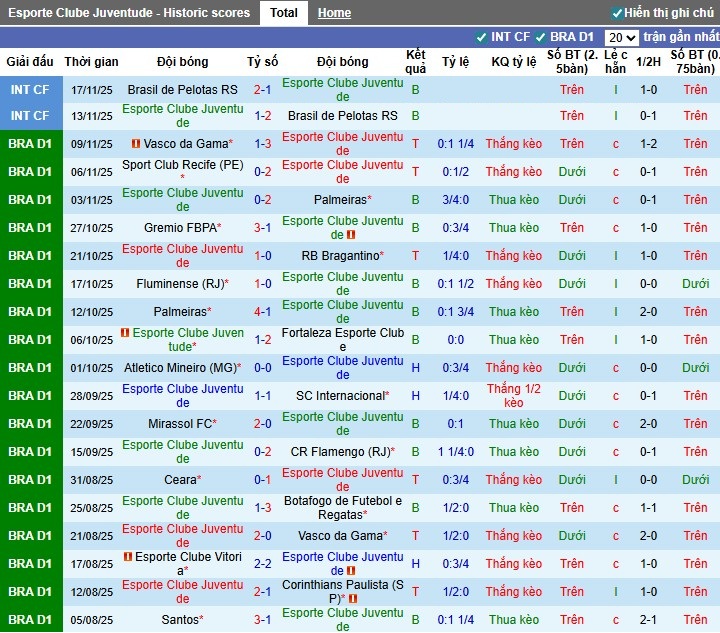Viewport: 720px width, 633px height.
Task: Click INT CF league badge for 17/11/25 match
Action: point(29,89)
